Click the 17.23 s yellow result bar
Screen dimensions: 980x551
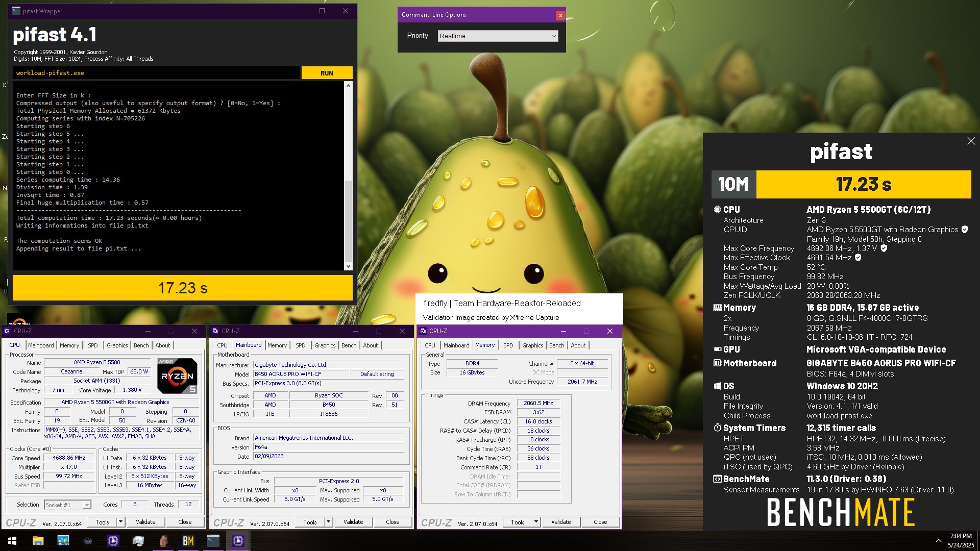(x=183, y=288)
